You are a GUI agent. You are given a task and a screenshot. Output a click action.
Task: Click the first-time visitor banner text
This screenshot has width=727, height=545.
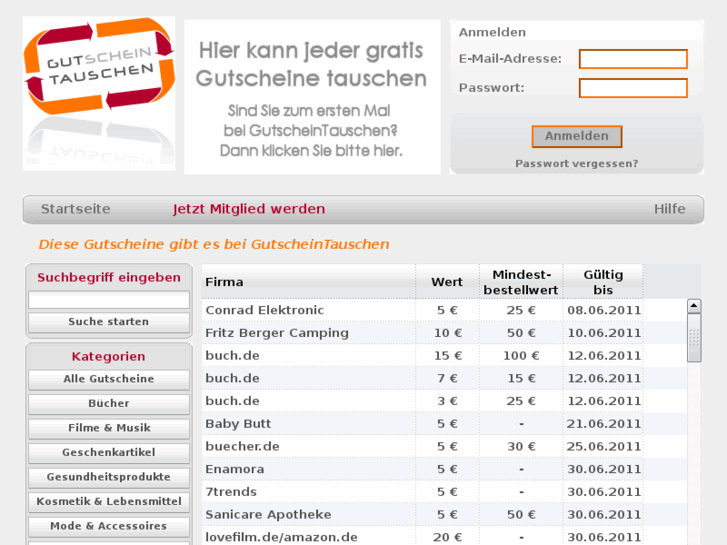(x=311, y=131)
